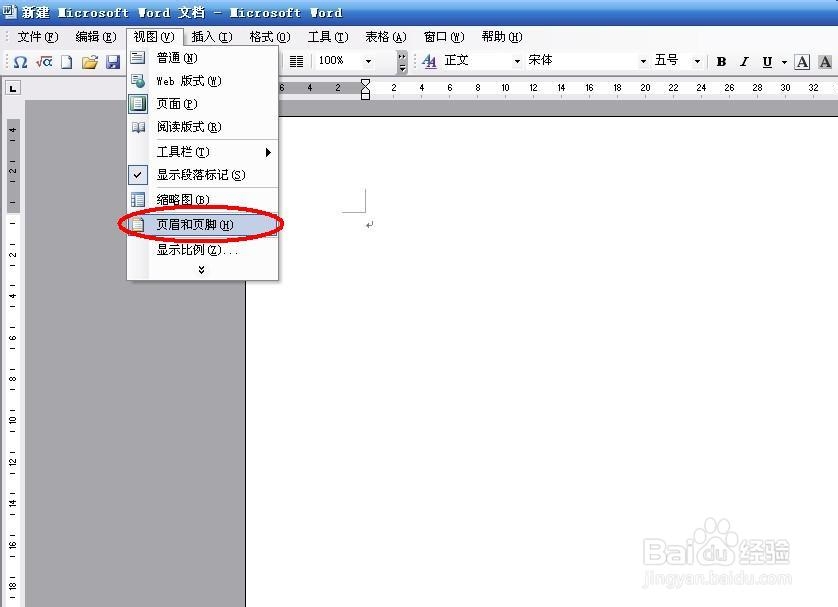Open the font size dropdown
This screenshot has width=838, height=607.
click(x=697, y=61)
